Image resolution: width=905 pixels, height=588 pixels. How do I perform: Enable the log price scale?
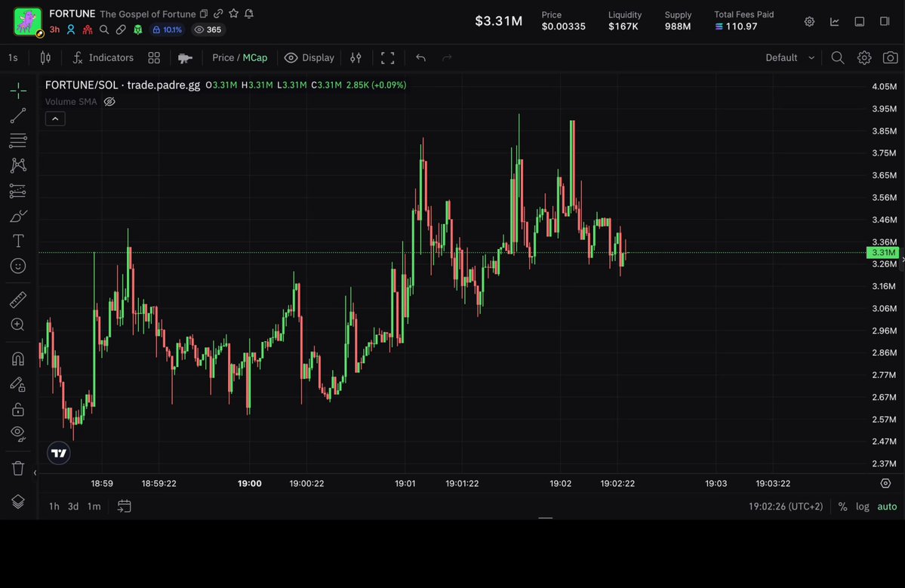(862, 506)
